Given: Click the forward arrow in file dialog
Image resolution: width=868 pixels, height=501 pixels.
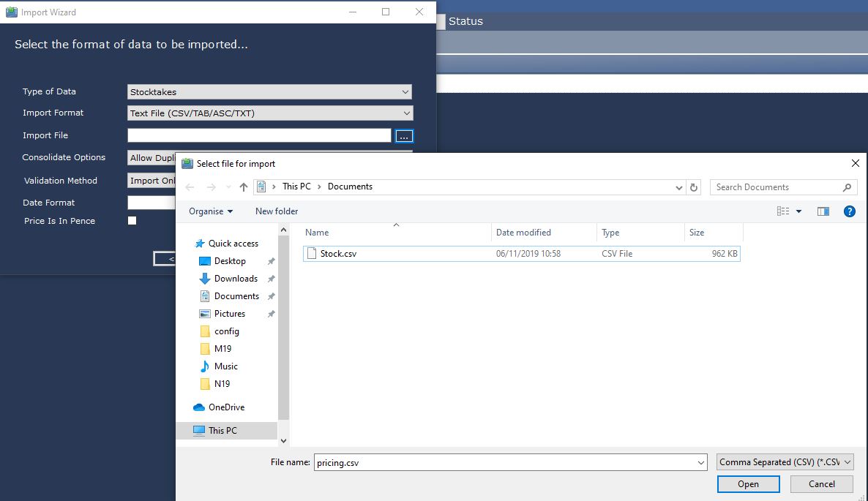Looking at the screenshot, I should [x=211, y=187].
